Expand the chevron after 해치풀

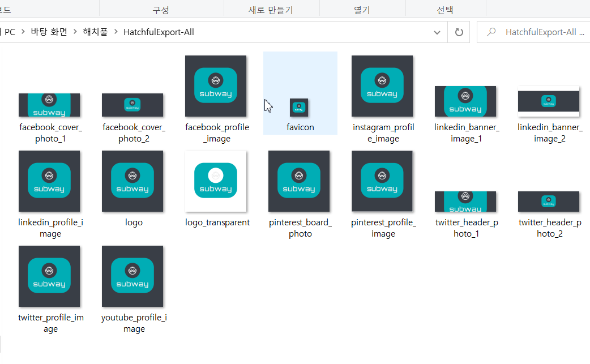point(116,32)
